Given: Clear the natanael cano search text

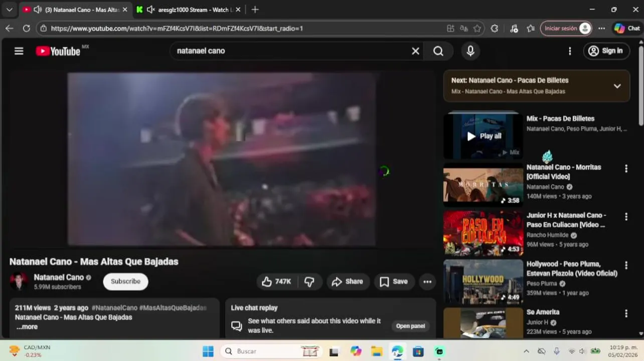Looking at the screenshot, I should coord(415,51).
